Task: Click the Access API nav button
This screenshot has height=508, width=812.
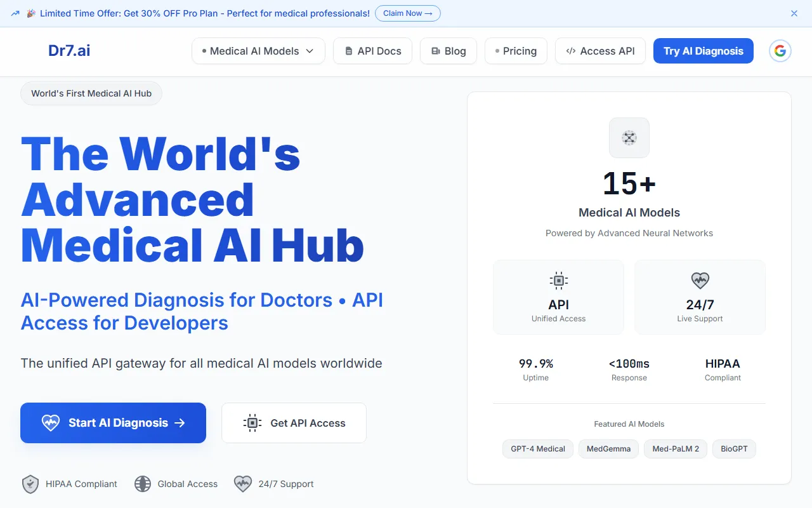Action: click(x=599, y=51)
